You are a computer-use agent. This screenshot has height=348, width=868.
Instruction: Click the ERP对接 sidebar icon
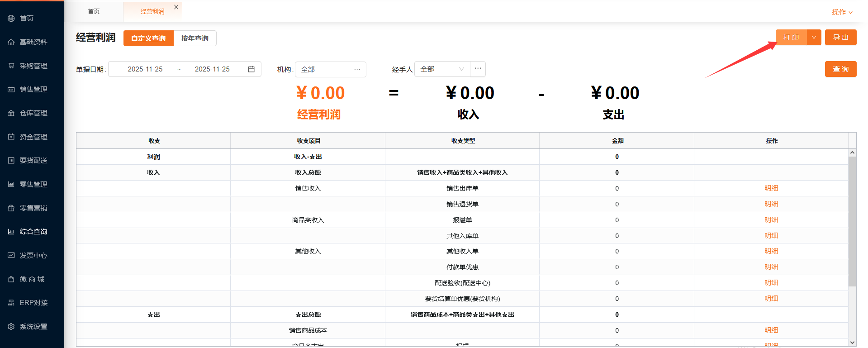pos(11,303)
